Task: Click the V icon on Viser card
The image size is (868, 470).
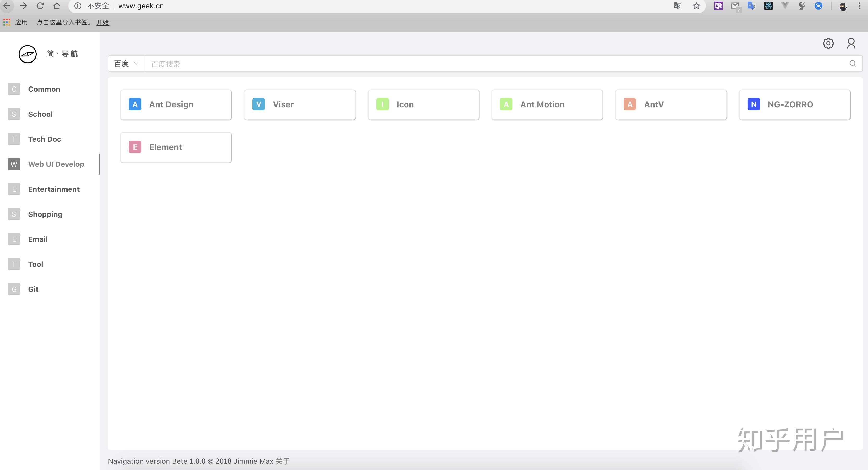Action: (x=259, y=104)
